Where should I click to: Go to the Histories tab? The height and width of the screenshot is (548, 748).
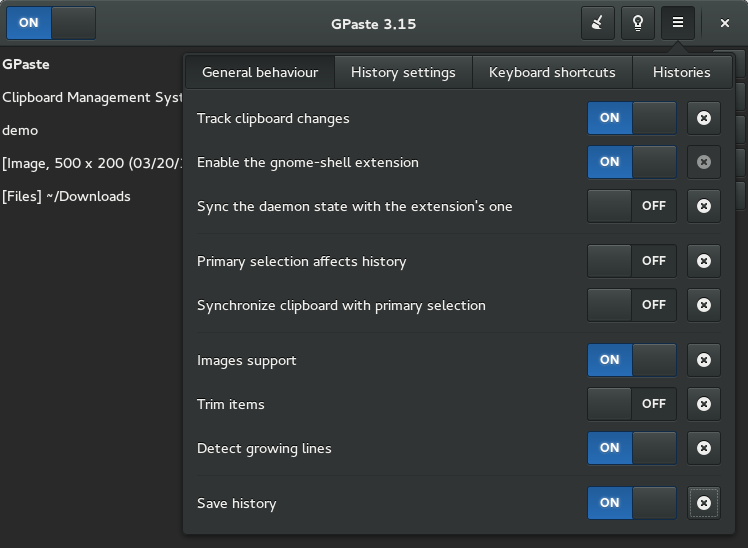[682, 72]
